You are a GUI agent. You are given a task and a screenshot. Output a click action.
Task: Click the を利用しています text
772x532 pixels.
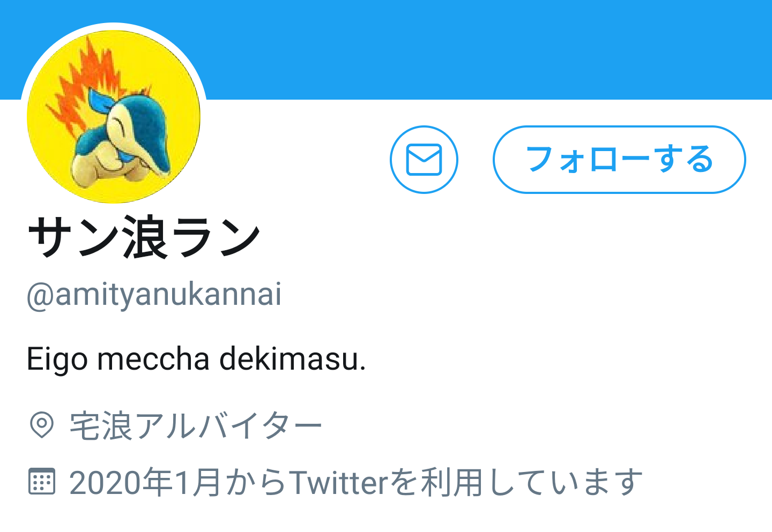515,482
